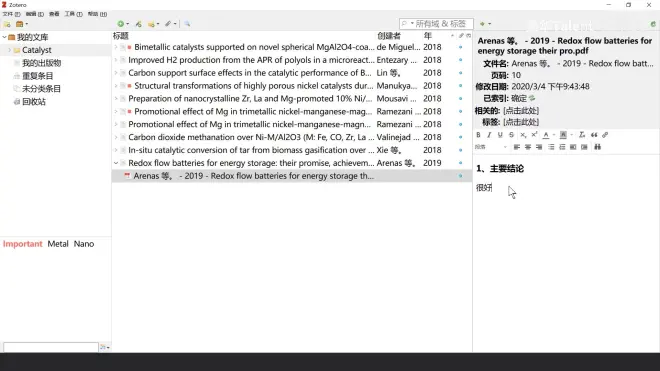Click the Clear Formatting icon

click(x=582, y=135)
